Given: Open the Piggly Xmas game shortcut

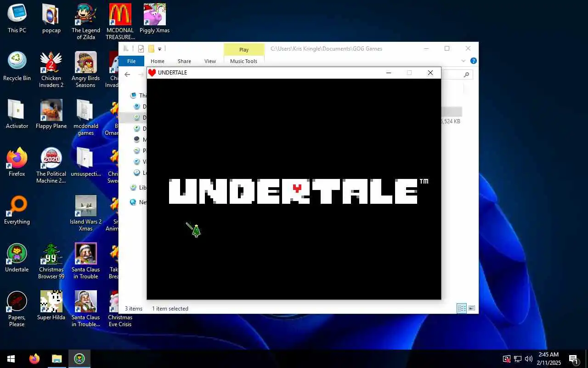Looking at the screenshot, I should coord(154,19).
